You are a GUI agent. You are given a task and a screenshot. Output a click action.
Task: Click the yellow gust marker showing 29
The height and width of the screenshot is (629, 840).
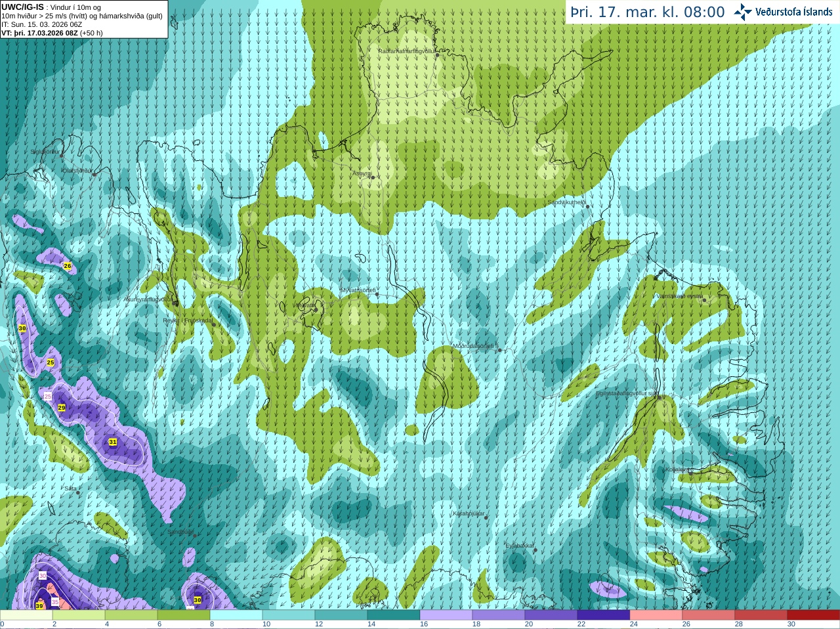pos(62,408)
